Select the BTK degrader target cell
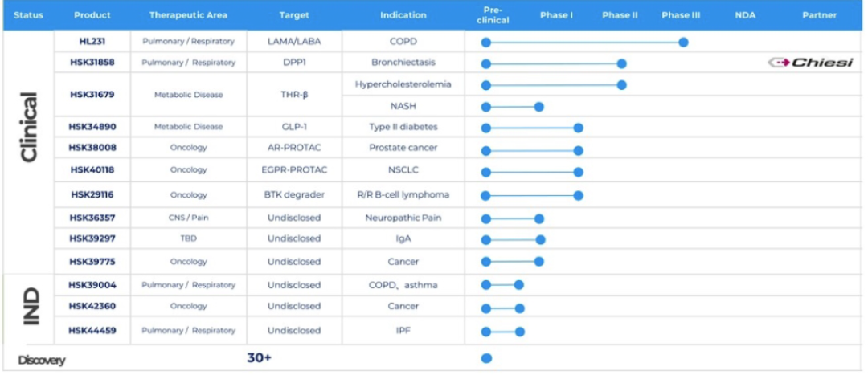 [294, 194]
